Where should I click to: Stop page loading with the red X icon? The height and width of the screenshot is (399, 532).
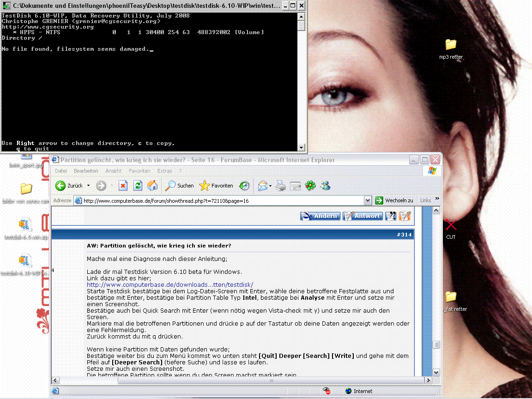[x=123, y=186]
